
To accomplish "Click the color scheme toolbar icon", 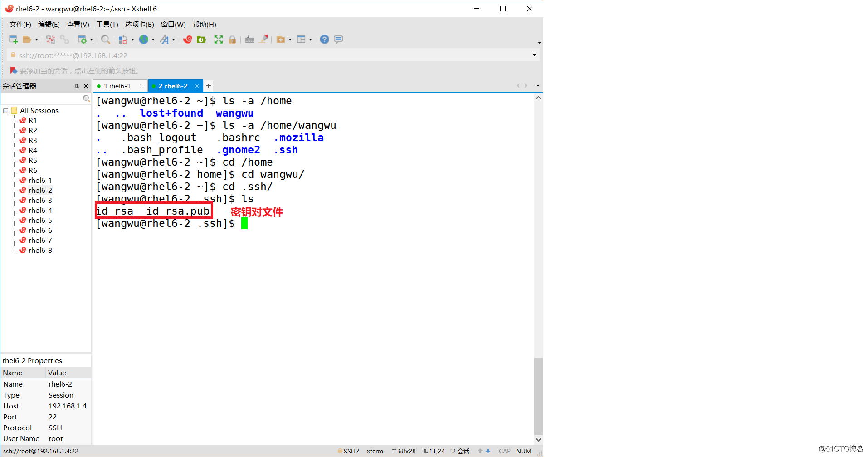I will [122, 39].
